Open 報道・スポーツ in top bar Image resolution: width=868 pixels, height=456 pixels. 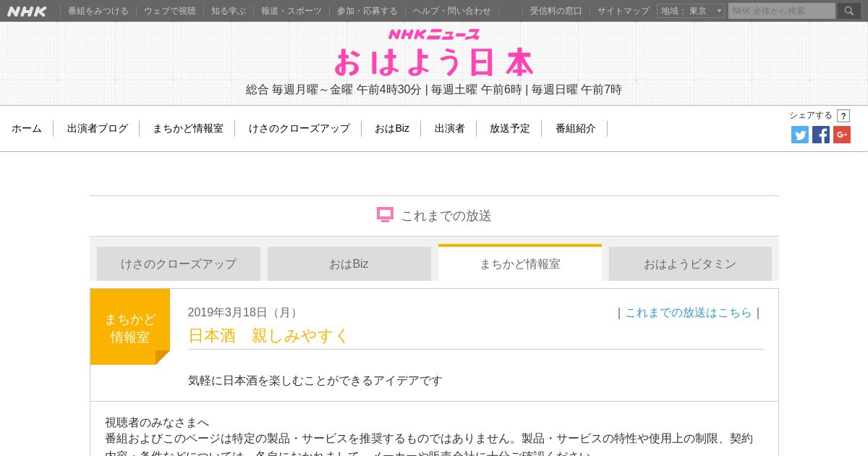tap(292, 11)
